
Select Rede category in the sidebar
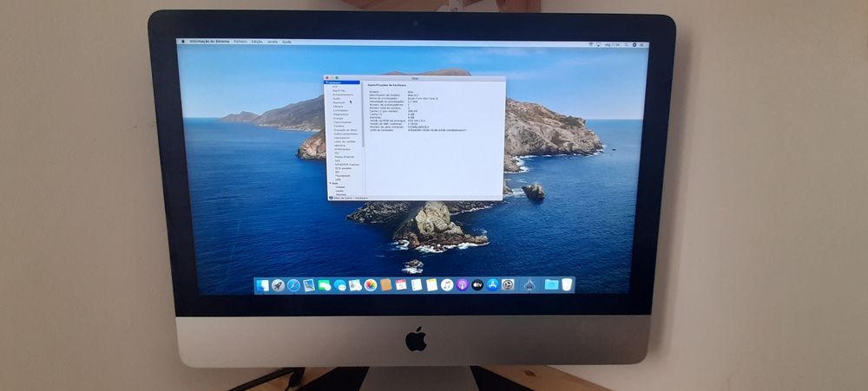click(x=335, y=183)
